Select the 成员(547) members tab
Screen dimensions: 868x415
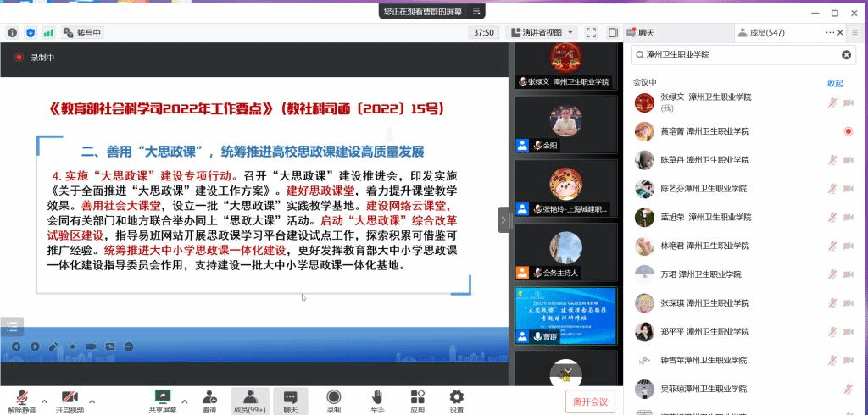point(761,32)
